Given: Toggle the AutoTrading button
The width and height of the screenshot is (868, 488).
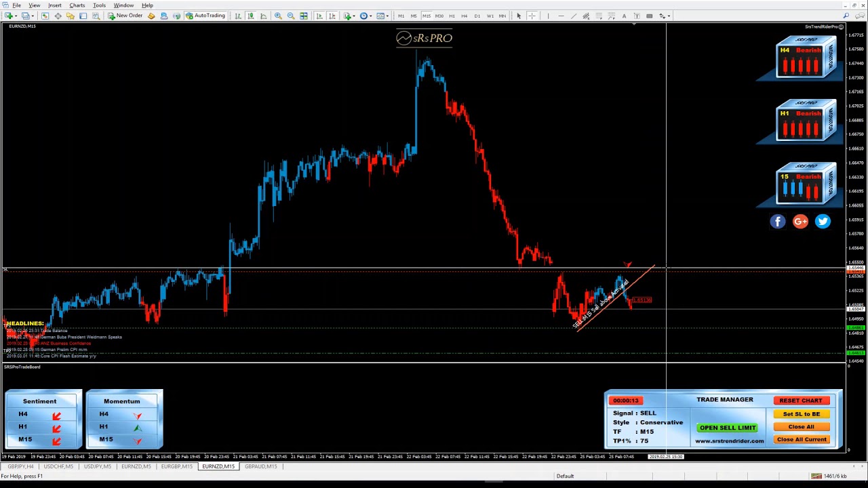Looking at the screenshot, I should (x=205, y=16).
